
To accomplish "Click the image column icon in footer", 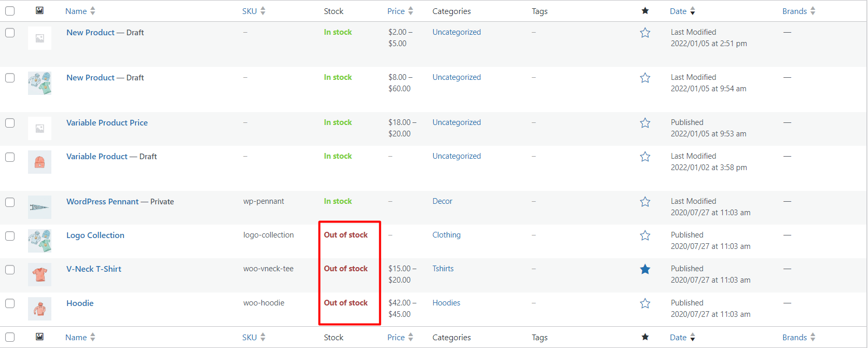I will (39, 337).
